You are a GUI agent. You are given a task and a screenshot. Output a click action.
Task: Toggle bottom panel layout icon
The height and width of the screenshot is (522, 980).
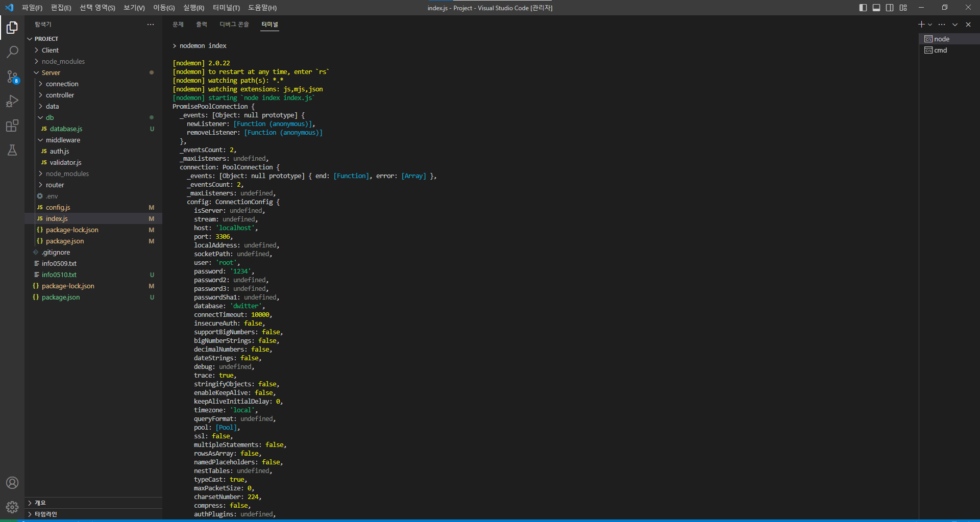876,8
